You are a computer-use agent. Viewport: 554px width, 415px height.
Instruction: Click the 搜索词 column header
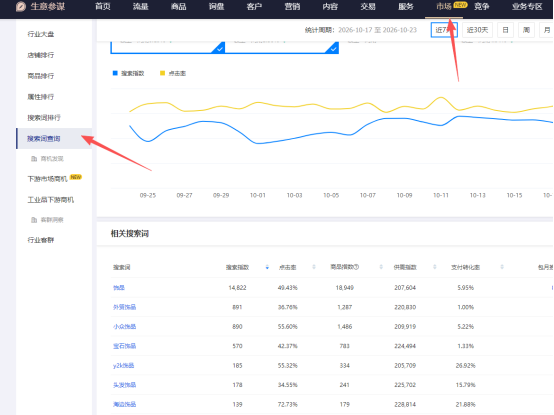[122, 267]
